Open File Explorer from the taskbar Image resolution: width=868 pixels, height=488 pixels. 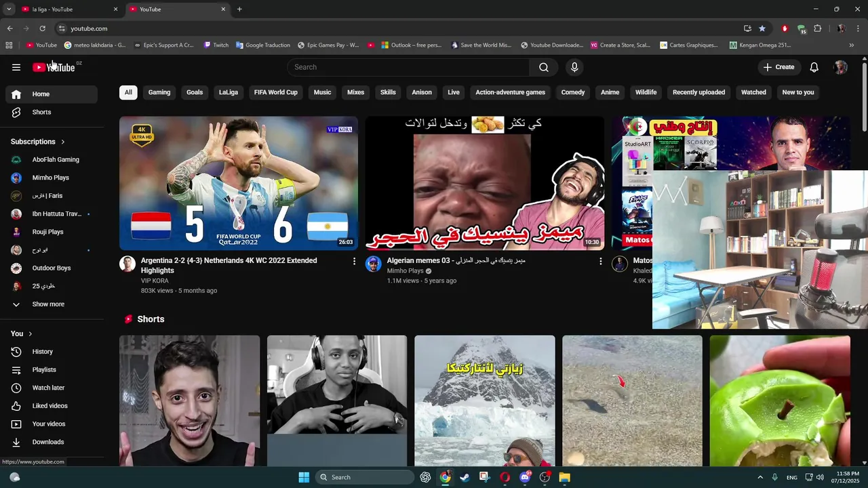[x=564, y=477]
